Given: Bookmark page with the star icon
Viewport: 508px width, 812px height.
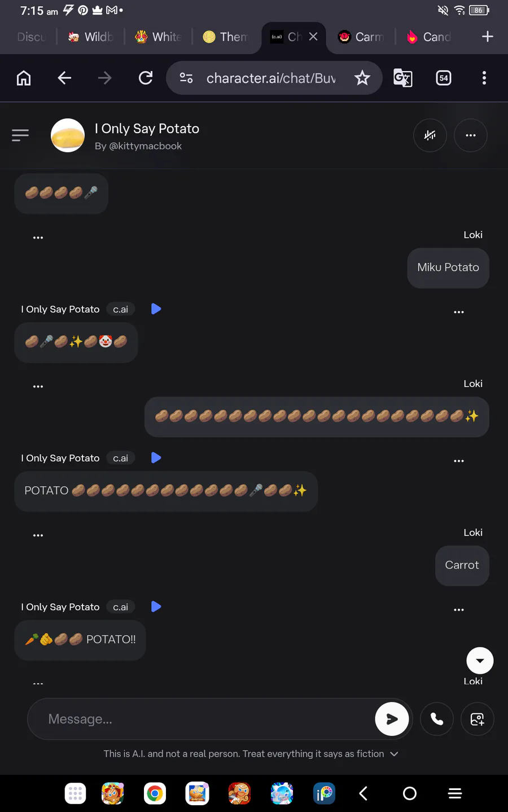Looking at the screenshot, I should [x=362, y=78].
